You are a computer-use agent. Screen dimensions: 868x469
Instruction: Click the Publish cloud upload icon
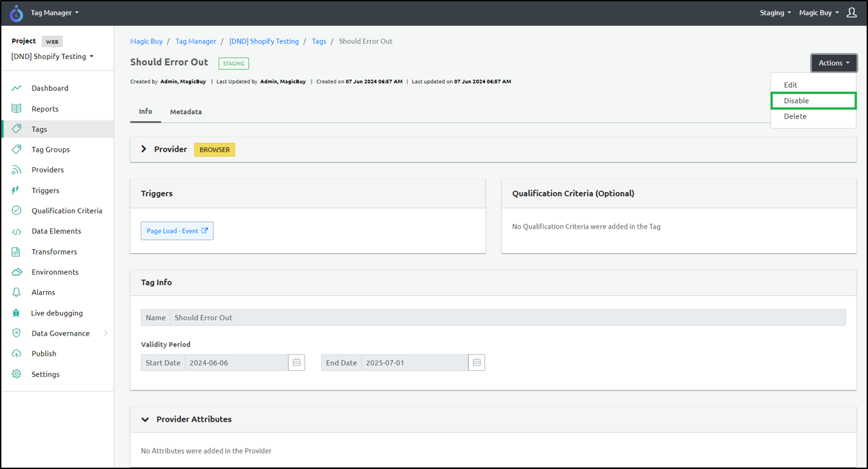[x=16, y=354]
